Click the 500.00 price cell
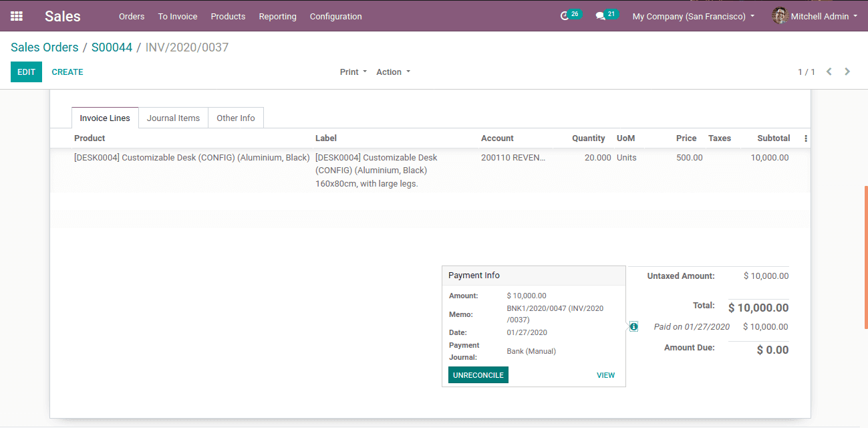The width and height of the screenshot is (868, 428). [690, 158]
